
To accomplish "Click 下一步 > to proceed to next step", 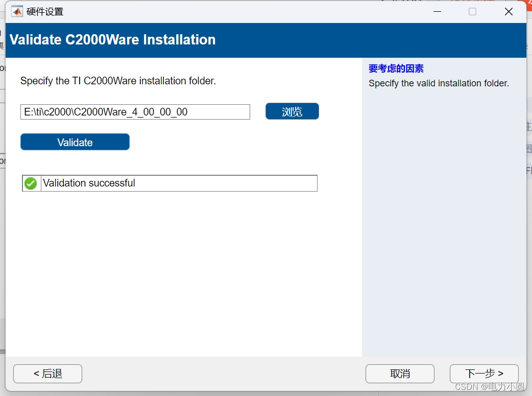I will pyautogui.click(x=483, y=374).
